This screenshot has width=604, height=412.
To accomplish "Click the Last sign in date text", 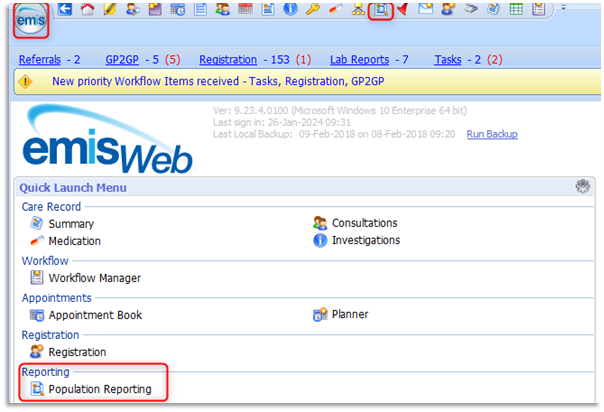I will 282,122.
